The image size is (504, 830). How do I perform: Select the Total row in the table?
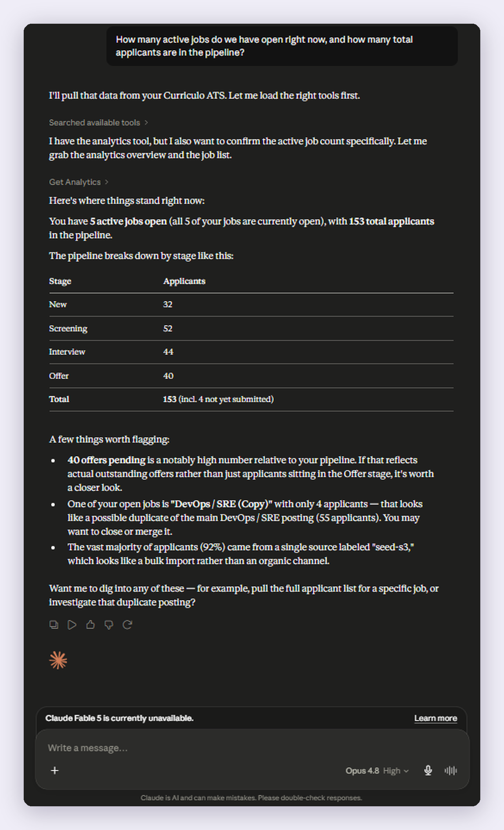click(251, 399)
